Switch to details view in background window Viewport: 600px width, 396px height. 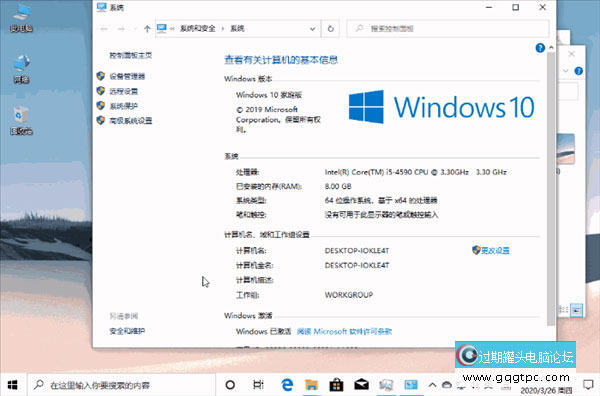(563, 310)
